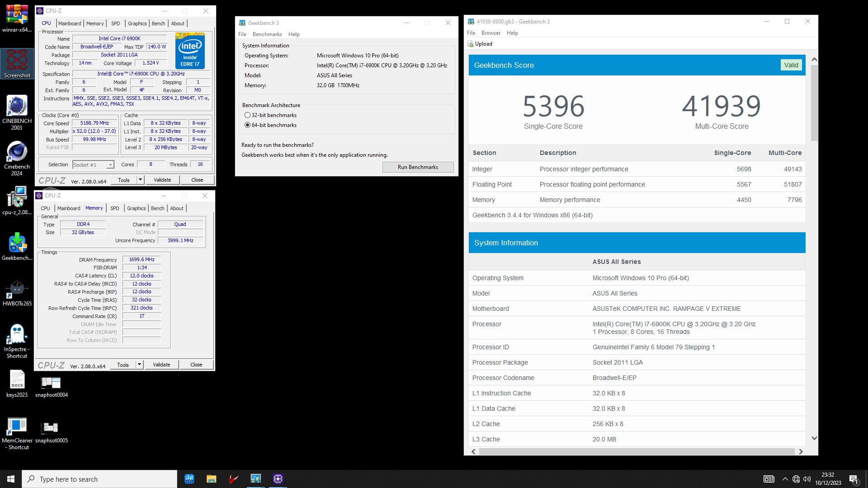Open About tab in top CPU-Z window

pyautogui.click(x=178, y=23)
